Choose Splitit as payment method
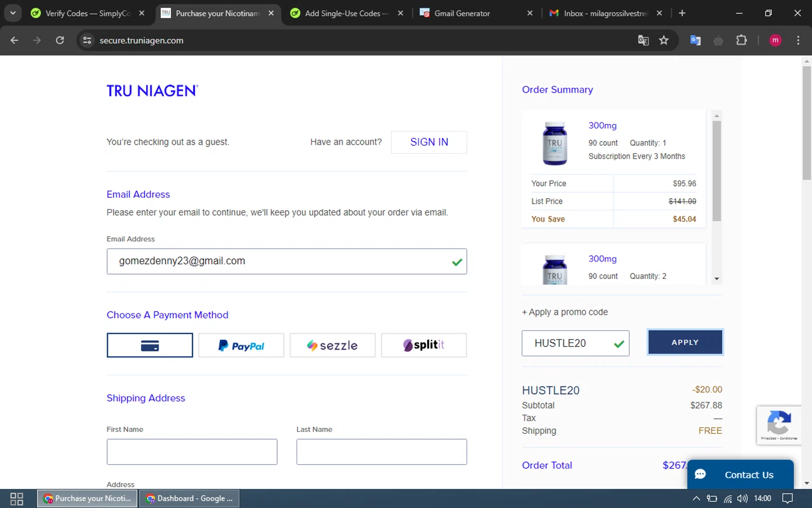 click(424, 346)
